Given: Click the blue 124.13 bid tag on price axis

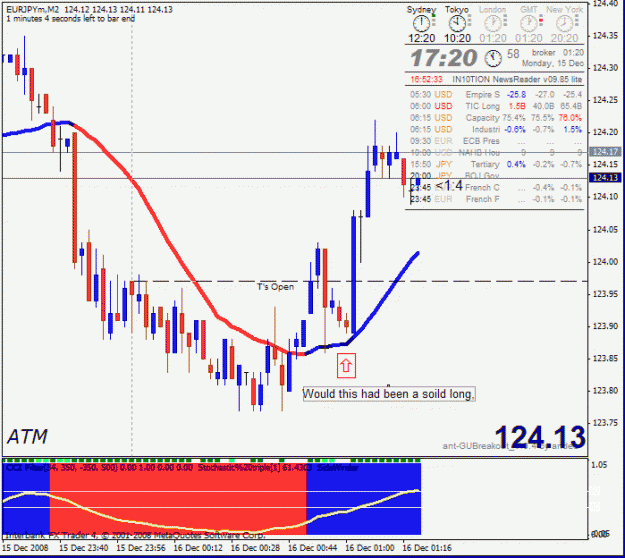Looking at the screenshot, I should 604,178.
